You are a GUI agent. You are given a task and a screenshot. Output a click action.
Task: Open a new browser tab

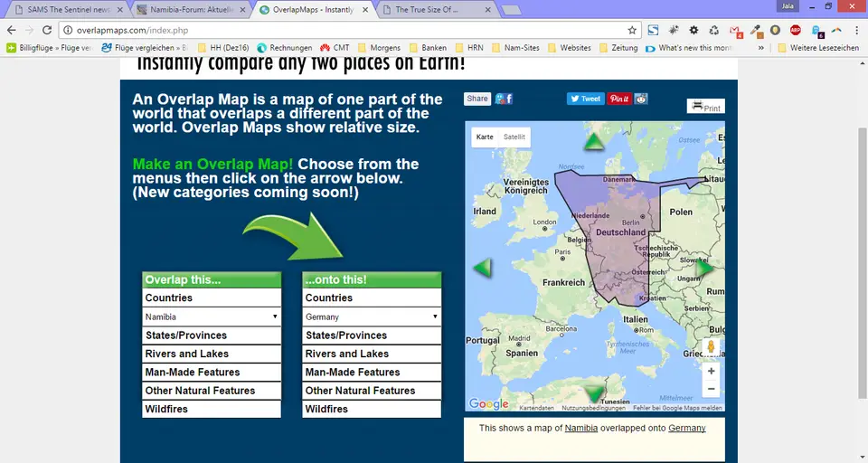click(511, 10)
